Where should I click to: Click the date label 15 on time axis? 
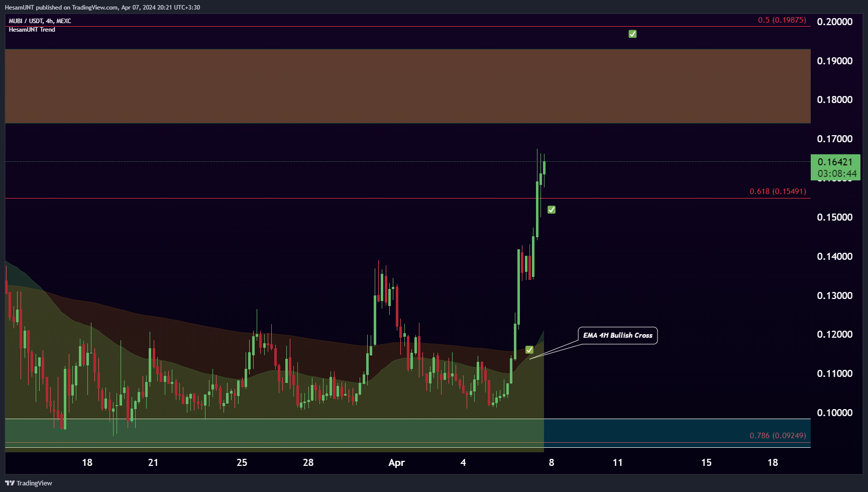(x=706, y=462)
